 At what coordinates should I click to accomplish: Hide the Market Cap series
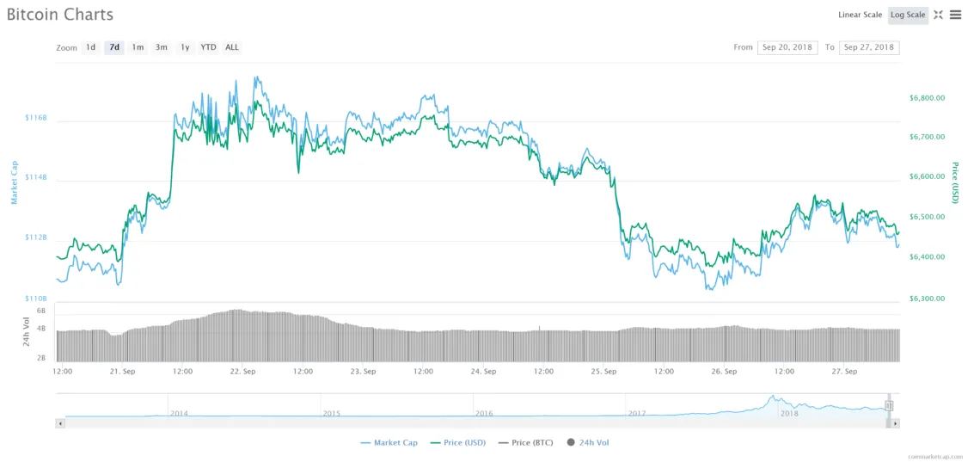[x=389, y=442]
